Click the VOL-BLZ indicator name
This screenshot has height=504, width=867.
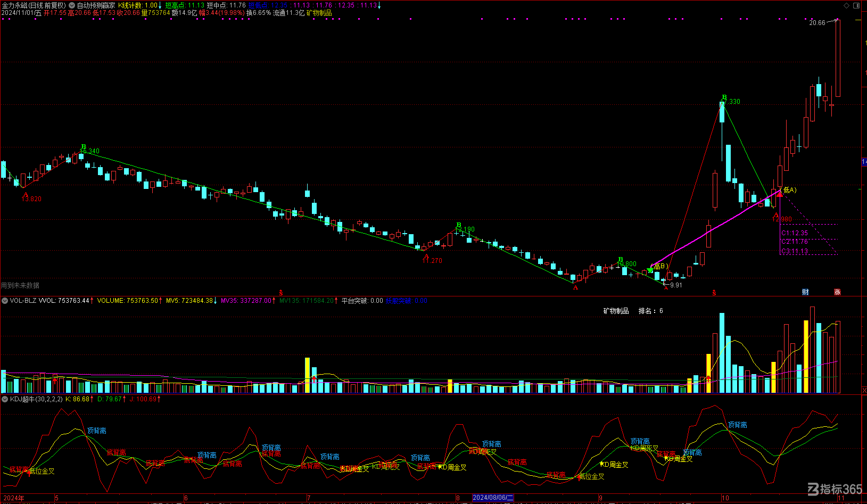(x=23, y=301)
